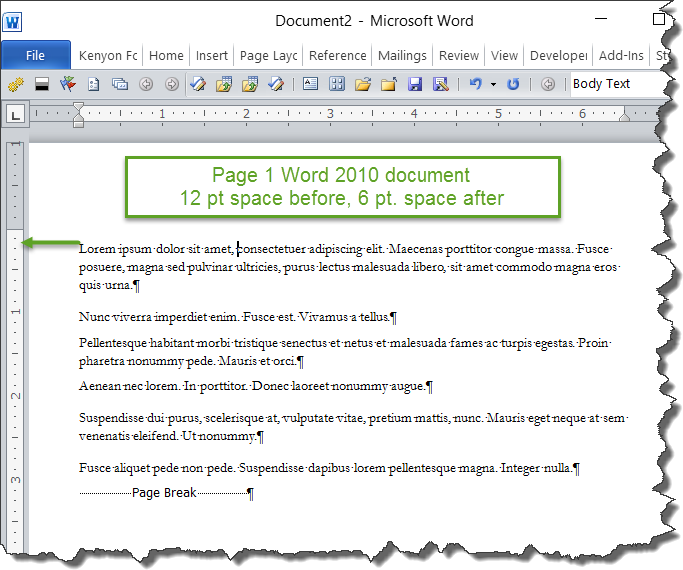Click gray arrow icon left of Style box
683x570 pixels.
click(x=548, y=84)
